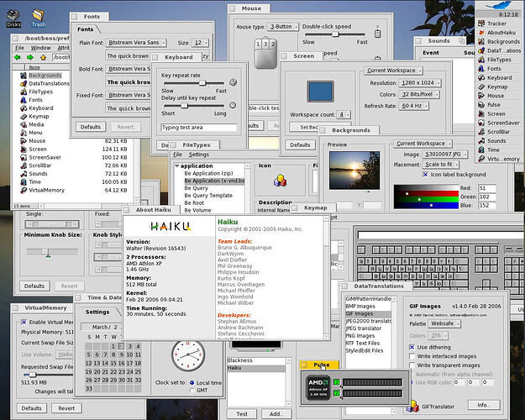
Task: Open File menu in Tracker window
Action: click(x=19, y=48)
